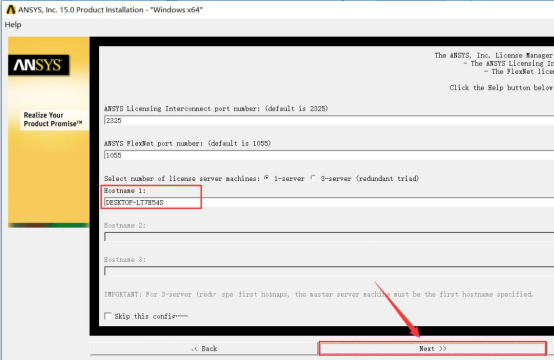Screen dimensions: 554x360
Task: Edit the FlexNet port number field
Action: click(329, 155)
